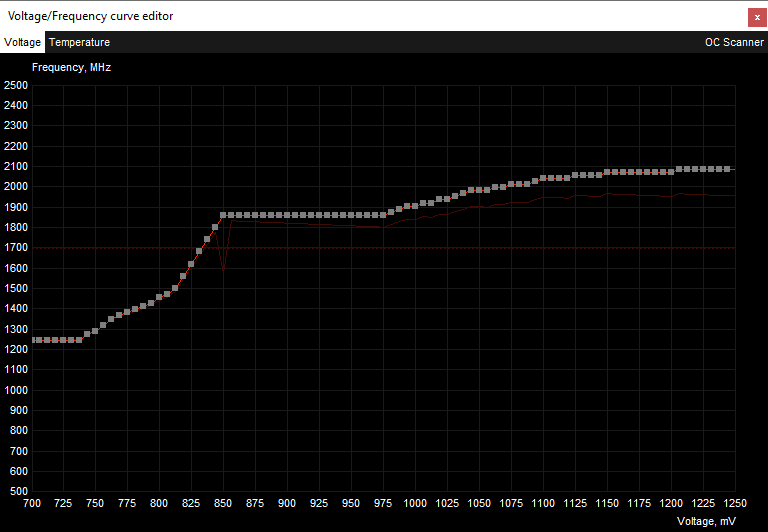Click the 'Voltage/Frequency curve editor' window title
The height and width of the screenshot is (532, 768).
tap(91, 16)
